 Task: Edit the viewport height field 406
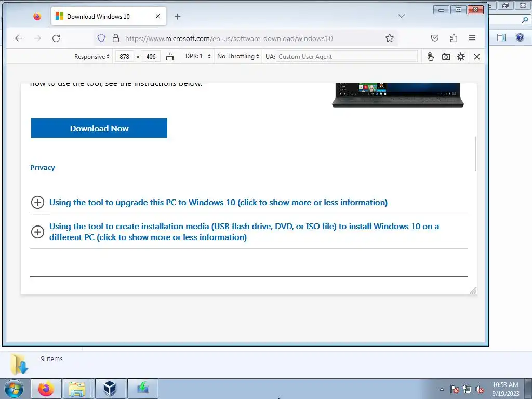pyautogui.click(x=151, y=57)
